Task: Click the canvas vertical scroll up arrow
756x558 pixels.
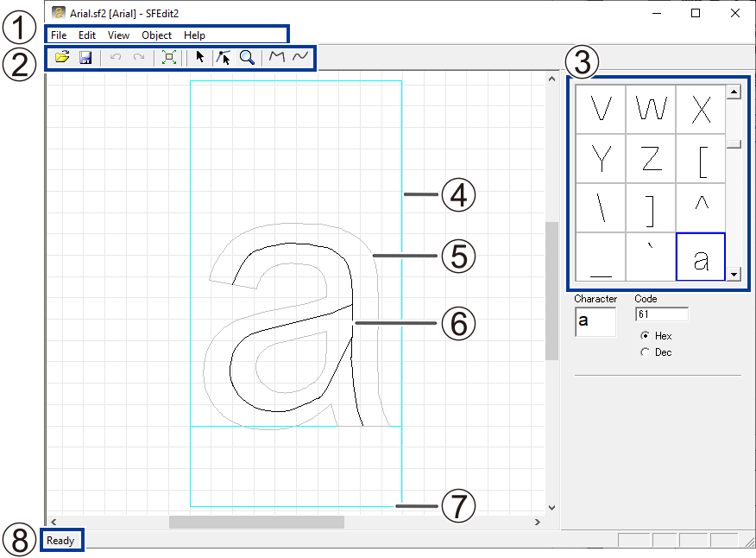Action: coord(551,79)
